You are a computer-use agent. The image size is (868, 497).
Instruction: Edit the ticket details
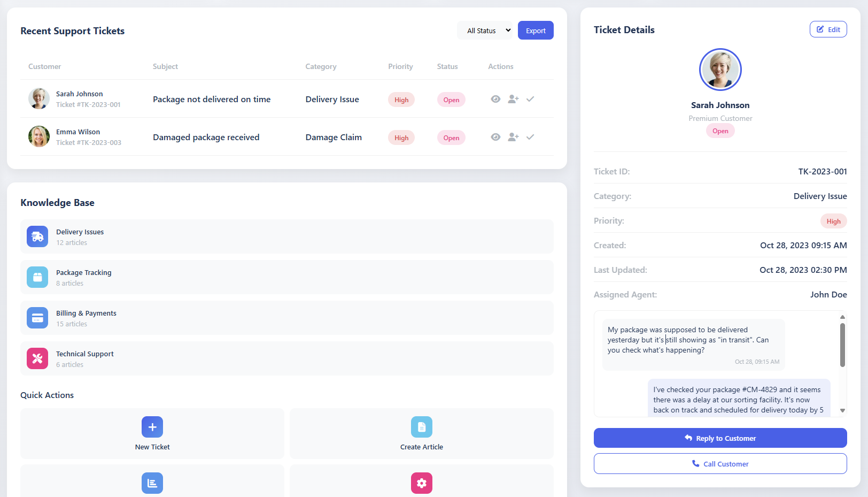pyautogui.click(x=828, y=29)
